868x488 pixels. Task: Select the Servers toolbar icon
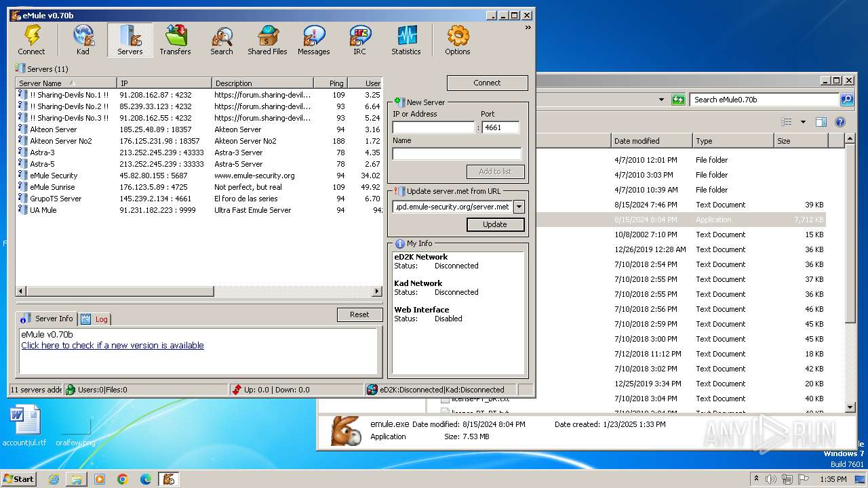[130, 40]
